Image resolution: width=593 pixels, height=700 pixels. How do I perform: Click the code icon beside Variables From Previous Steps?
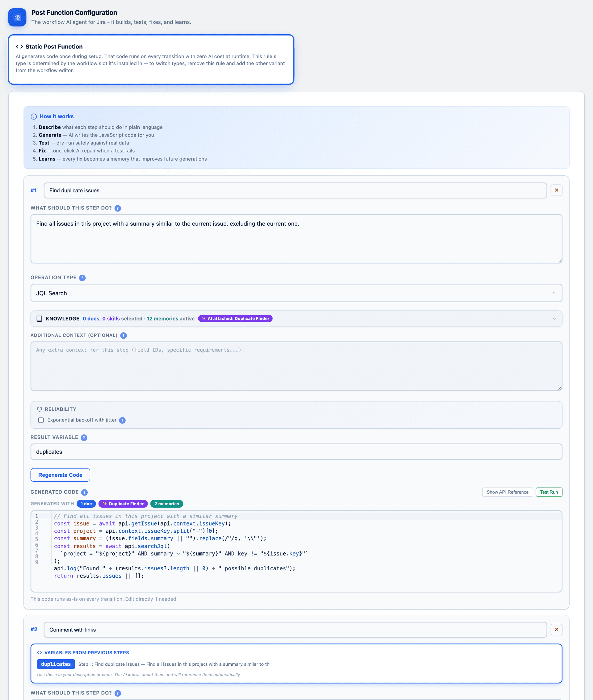pos(40,653)
